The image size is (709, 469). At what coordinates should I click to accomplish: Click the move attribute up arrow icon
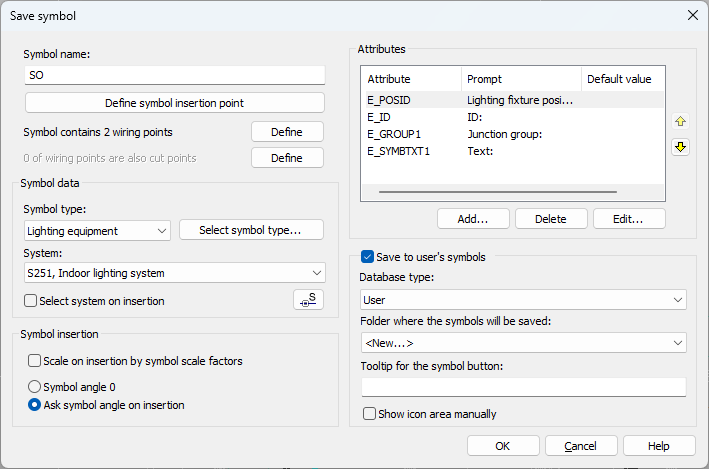pos(680,121)
